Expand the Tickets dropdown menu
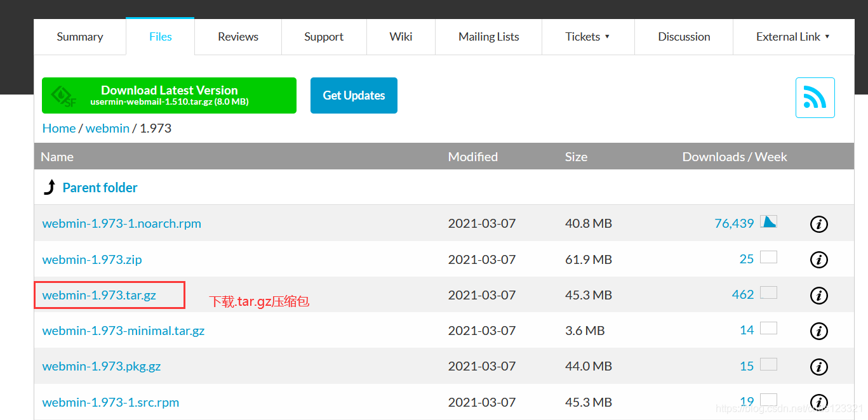Viewport: 868px width, 420px height. pyautogui.click(x=588, y=37)
